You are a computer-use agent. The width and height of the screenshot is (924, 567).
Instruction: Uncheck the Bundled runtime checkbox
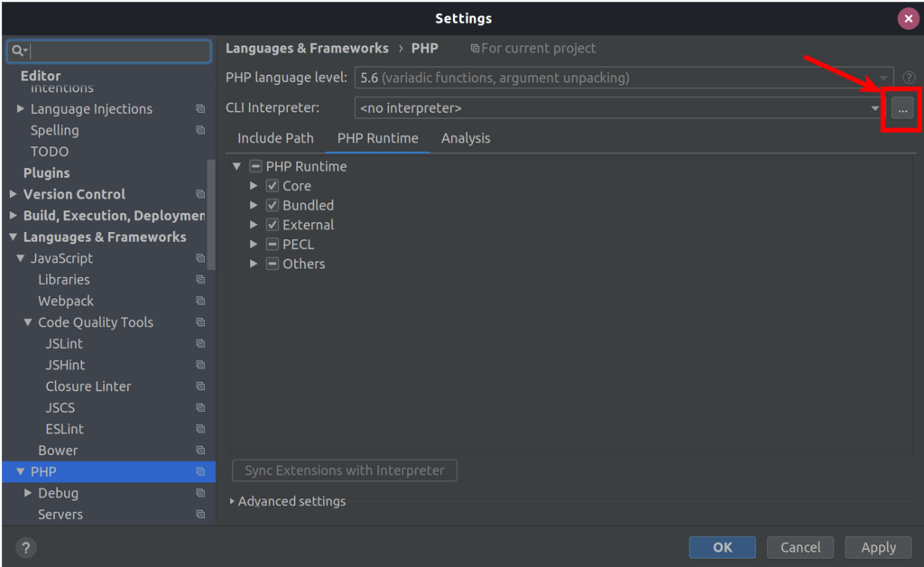[x=273, y=205]
